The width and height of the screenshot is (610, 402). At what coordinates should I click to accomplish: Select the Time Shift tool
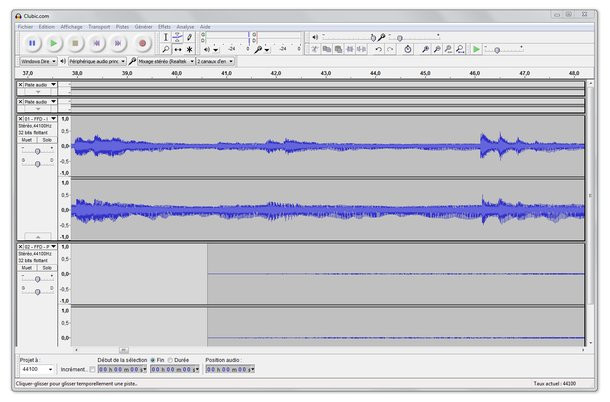click(x=178, y=48)
